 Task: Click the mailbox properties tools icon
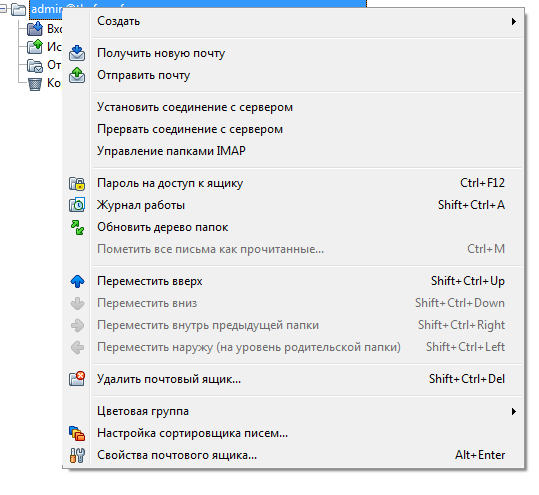pyautogui.click(x=77, y=455)
